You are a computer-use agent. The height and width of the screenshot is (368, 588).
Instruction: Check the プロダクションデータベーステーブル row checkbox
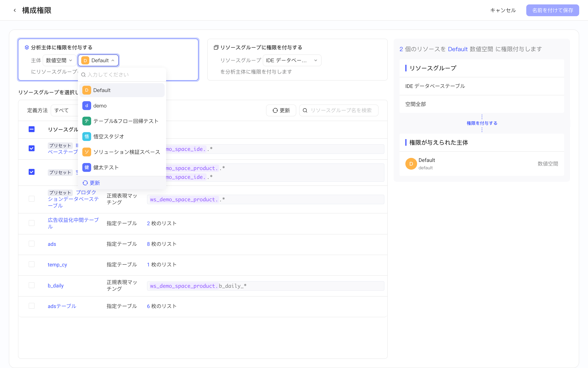(x=32, y=199)
